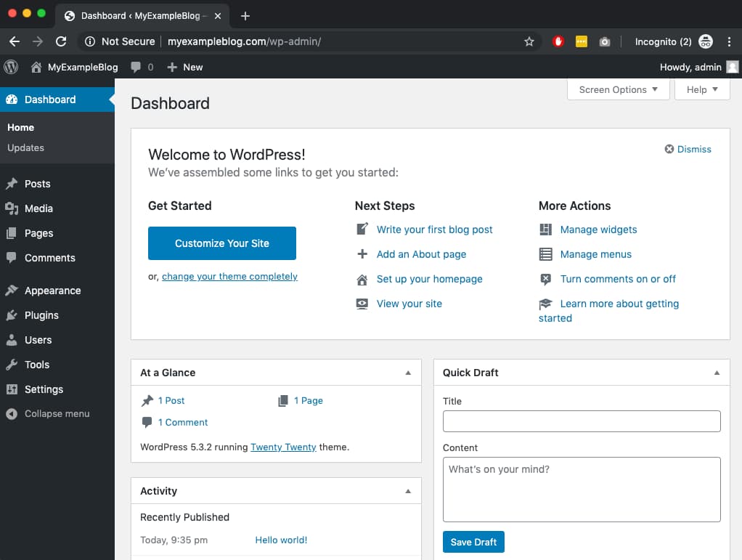
Task: Open the Settings menu label
Action: pyautogui.click(x=44, y=389)
